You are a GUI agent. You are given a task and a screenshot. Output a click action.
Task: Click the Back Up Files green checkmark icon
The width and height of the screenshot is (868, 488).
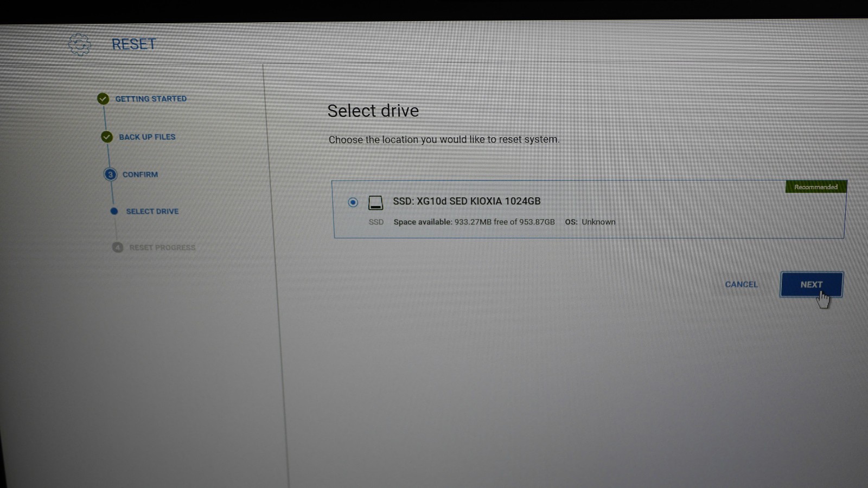tap(107, 137)
